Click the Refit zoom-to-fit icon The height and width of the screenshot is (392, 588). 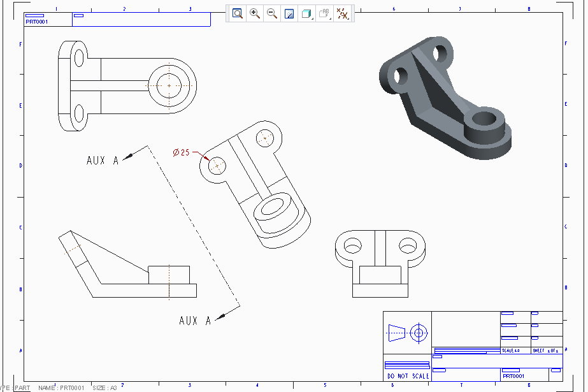pos(238,14)
